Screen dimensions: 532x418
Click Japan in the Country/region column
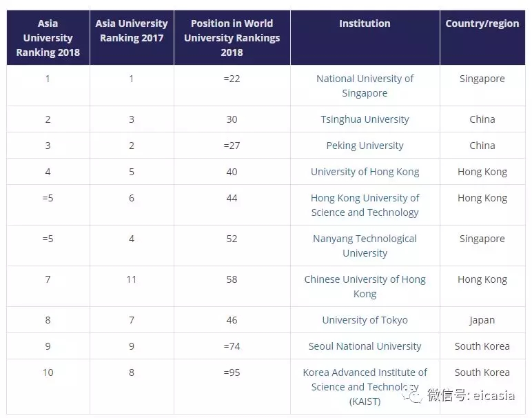pos(482,320)
